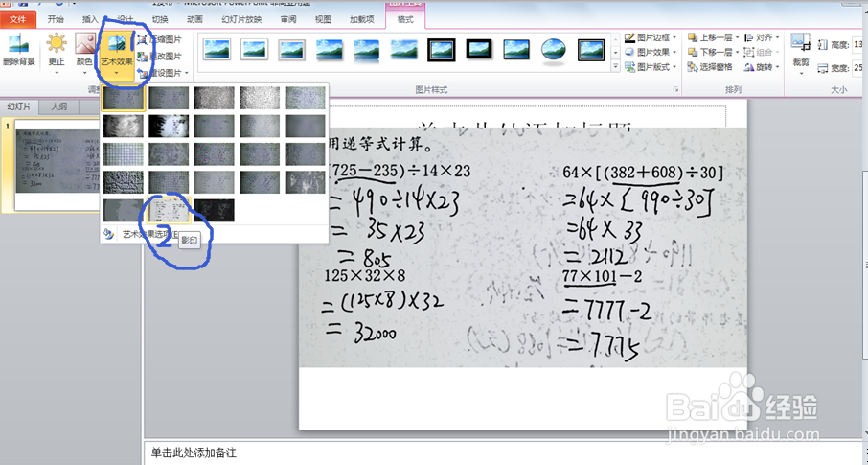Click the Height (高度) input field
The height and width of the screenshot is (465, 868).
point(859,44)
